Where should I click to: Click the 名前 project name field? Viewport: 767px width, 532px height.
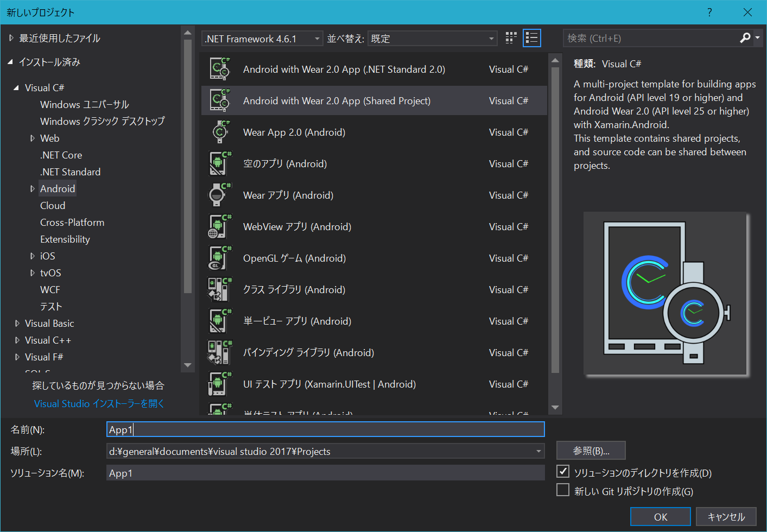point(326,429)
